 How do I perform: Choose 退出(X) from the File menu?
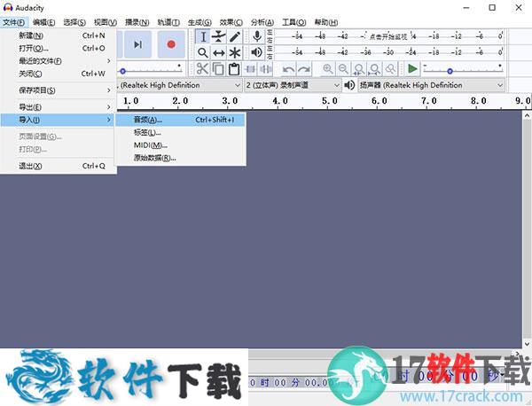59,166
